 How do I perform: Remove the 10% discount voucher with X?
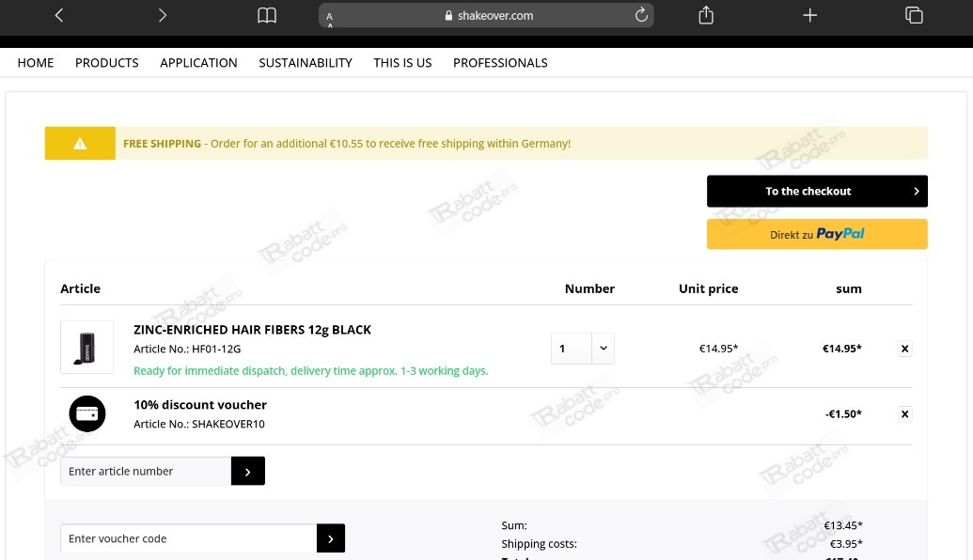(x=904, y=413)
